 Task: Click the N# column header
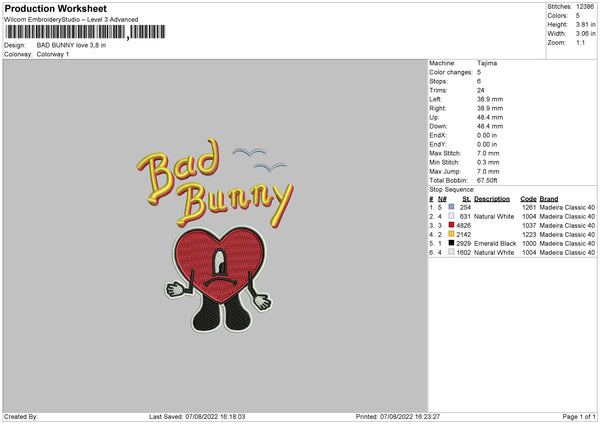442,199
